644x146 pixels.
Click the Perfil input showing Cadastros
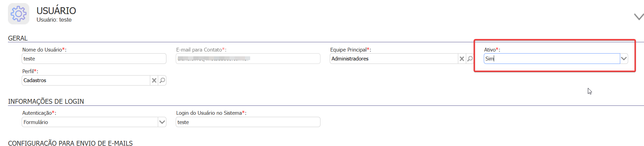click(86, 80)
